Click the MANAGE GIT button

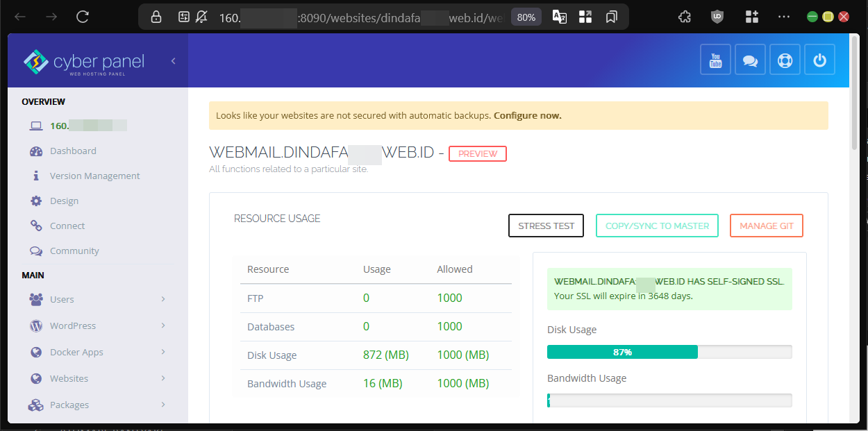coord(766,226)
